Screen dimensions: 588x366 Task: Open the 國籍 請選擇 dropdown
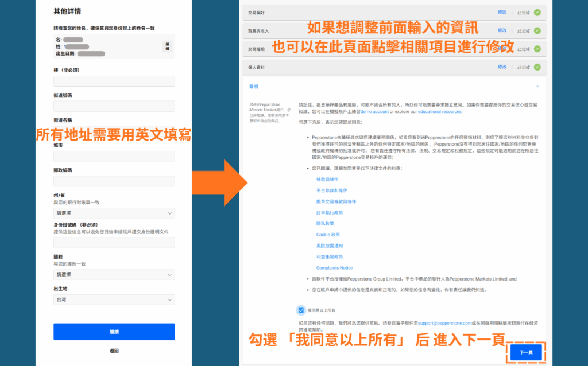pyautogui.click(x=114, y=273)
